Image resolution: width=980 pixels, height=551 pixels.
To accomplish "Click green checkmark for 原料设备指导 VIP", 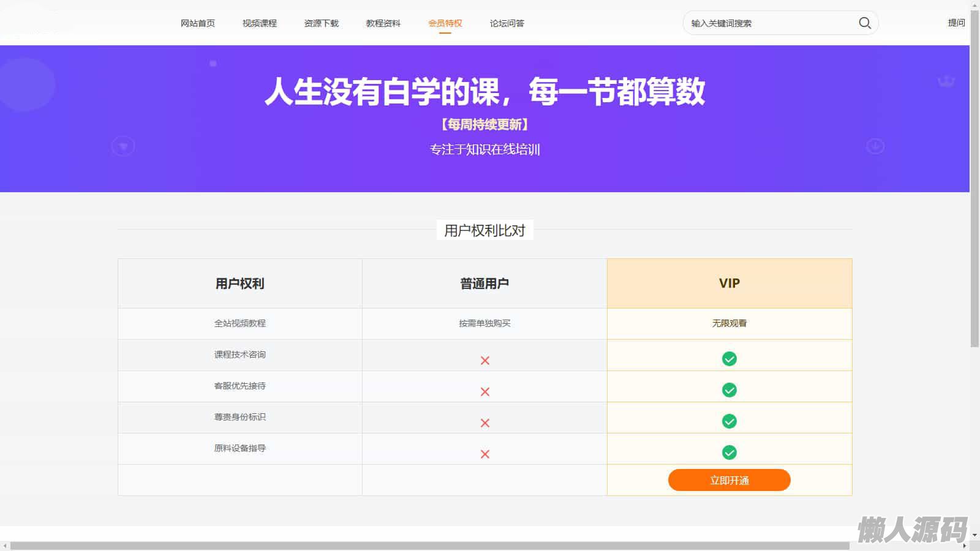I will coord(729,452).
